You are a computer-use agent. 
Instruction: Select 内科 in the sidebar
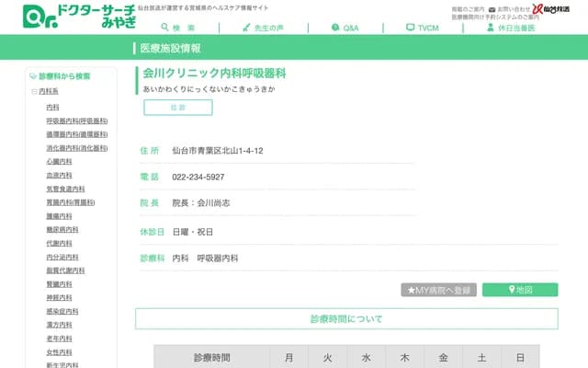coord(52,108)
